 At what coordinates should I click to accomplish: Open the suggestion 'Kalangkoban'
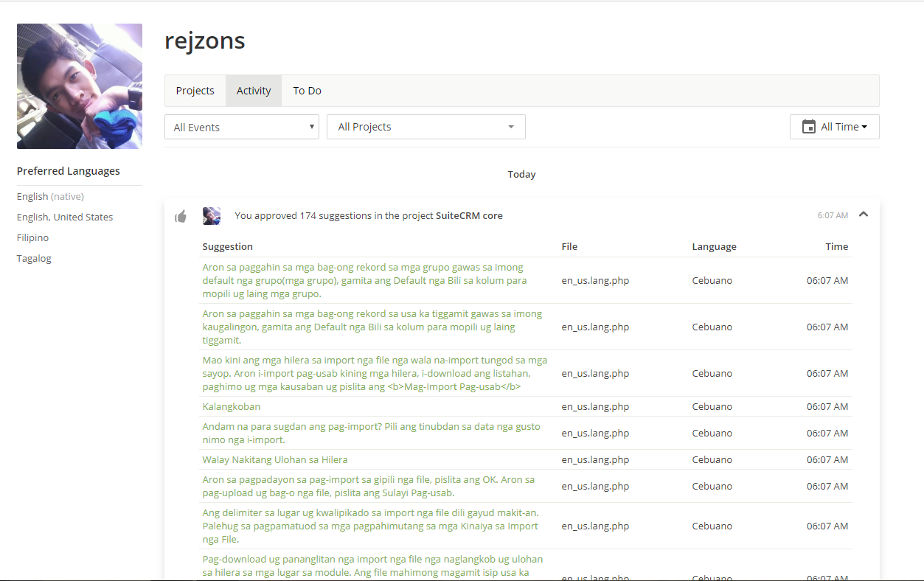pos(232,406)
